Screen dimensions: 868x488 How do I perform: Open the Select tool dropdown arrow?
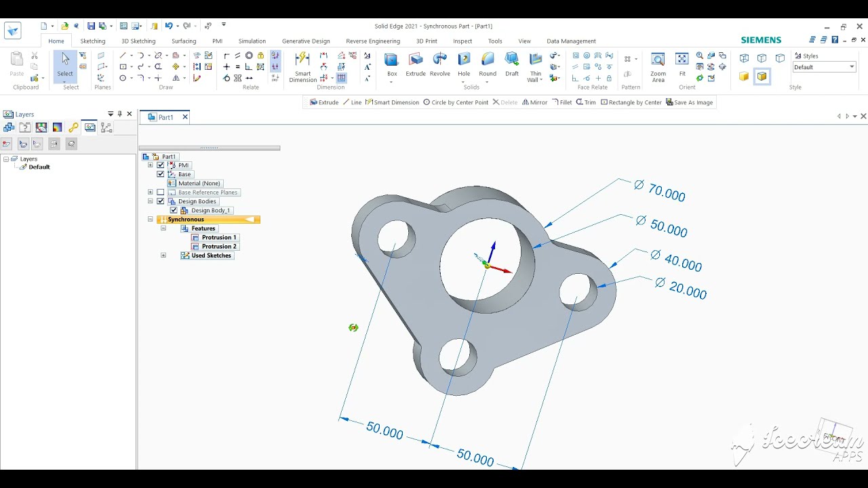point(65,82)
